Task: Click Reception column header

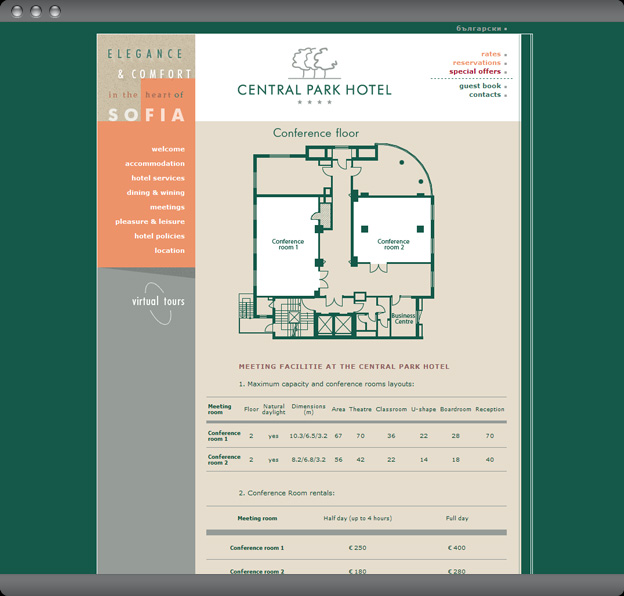Action: (x=490, y=409)
